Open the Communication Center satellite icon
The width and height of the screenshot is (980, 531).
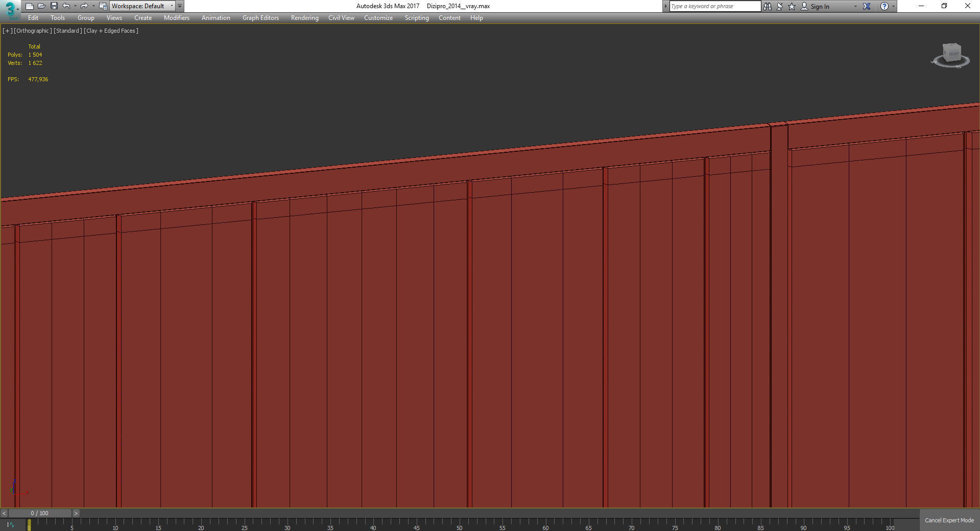coord(780,6)
